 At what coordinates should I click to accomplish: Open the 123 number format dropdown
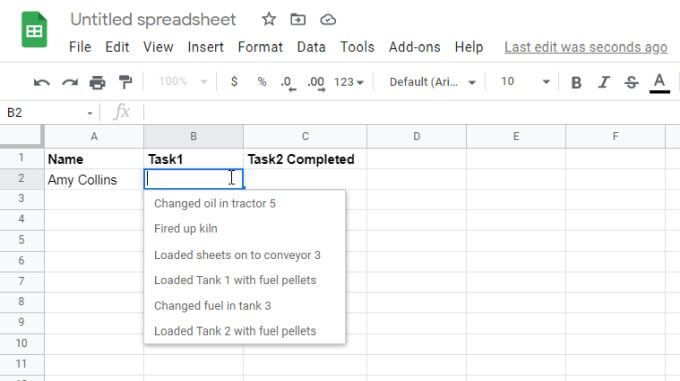348,82
